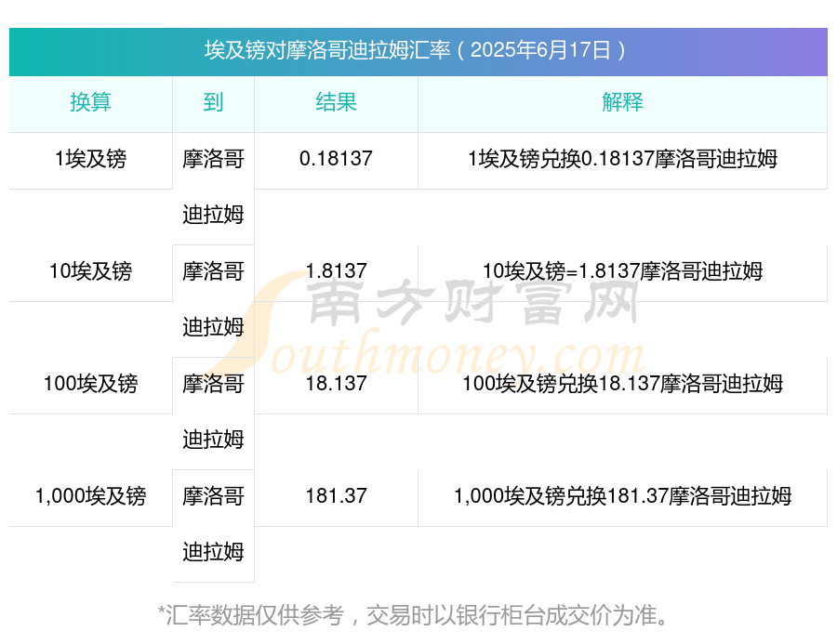Click the 1埃及镑 cell

point(91,159)
